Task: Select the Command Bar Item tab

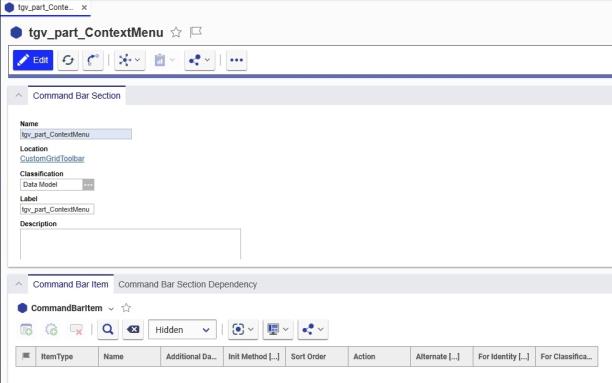Action: (x=71, y=284)
